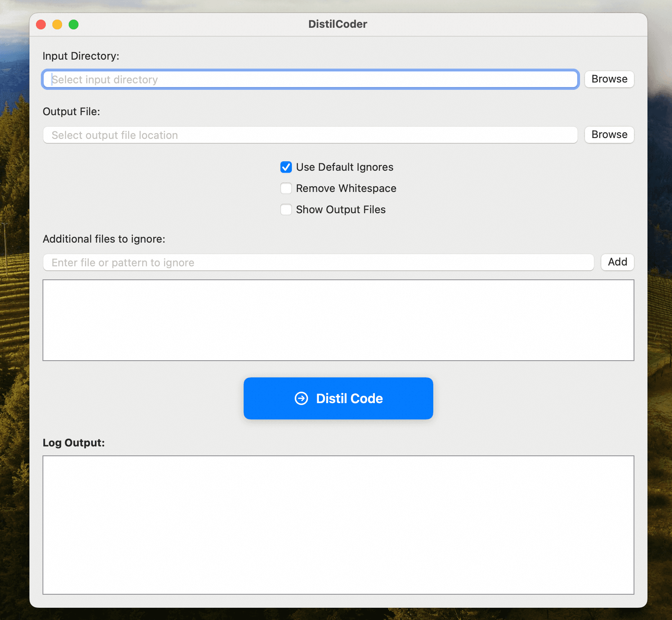Click the ignore pattern text field
Viewport: 672px width, 620px height.
click(x=318, y=262)
